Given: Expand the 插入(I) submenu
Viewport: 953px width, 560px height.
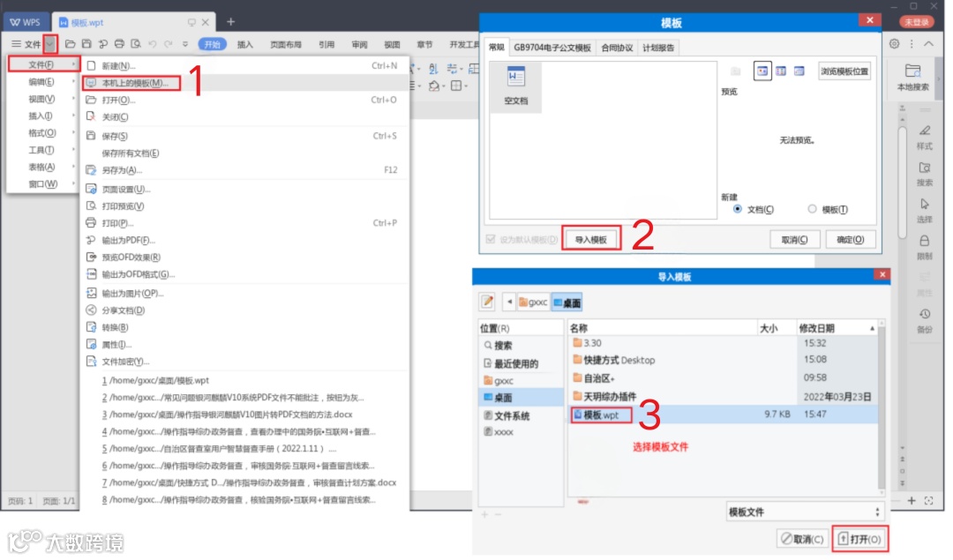Looking at the screenshot, I should point(43,116).
